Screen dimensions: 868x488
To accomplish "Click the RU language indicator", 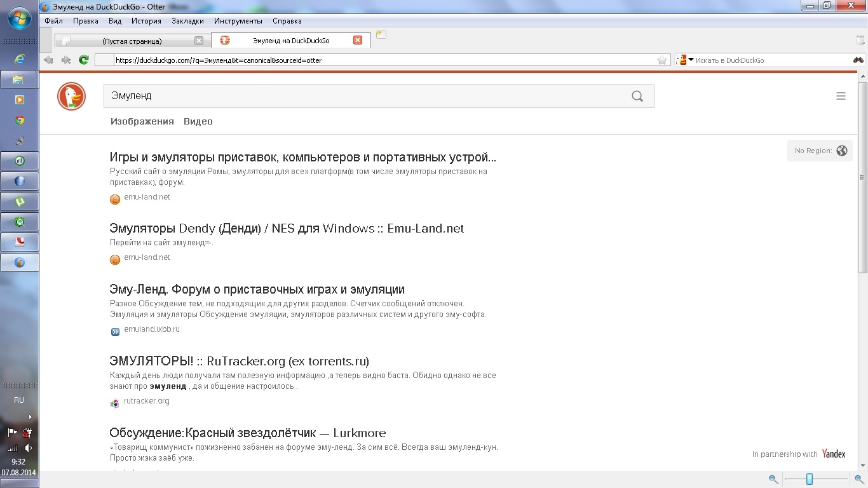I will pyautogui.click(x=19, y=400).
